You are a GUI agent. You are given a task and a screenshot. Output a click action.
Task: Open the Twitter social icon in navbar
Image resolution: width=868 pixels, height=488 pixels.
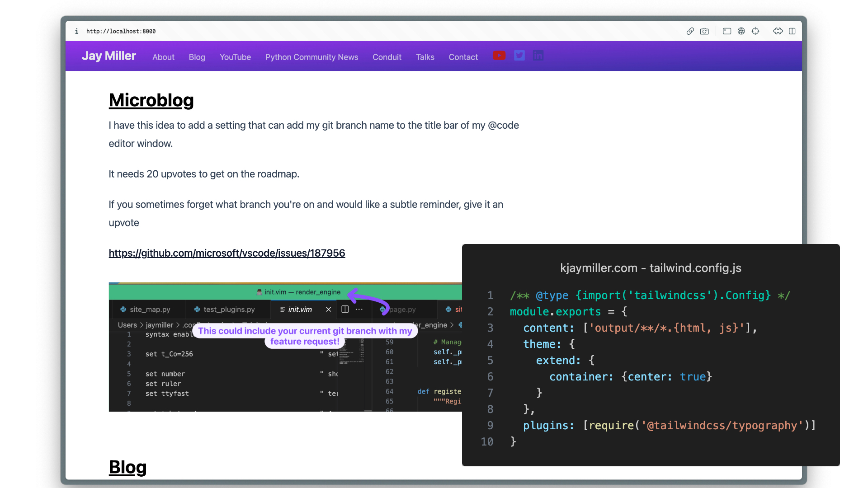[x=519, y=56]
